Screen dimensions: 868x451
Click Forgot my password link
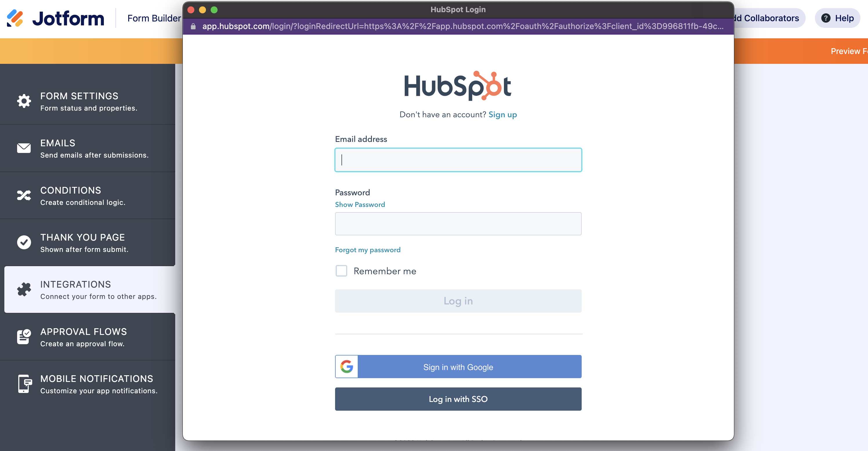[367, 250]
